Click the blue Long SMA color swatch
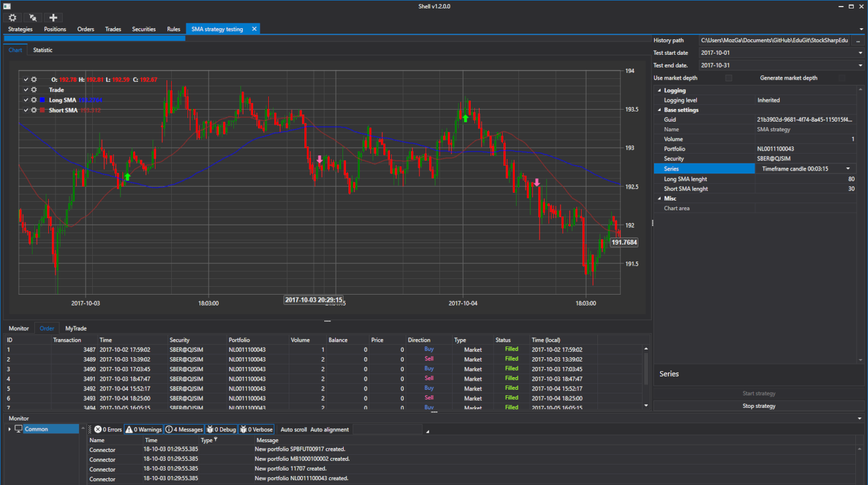The width and height of the screenshot is (868, 485). [42, 100]
